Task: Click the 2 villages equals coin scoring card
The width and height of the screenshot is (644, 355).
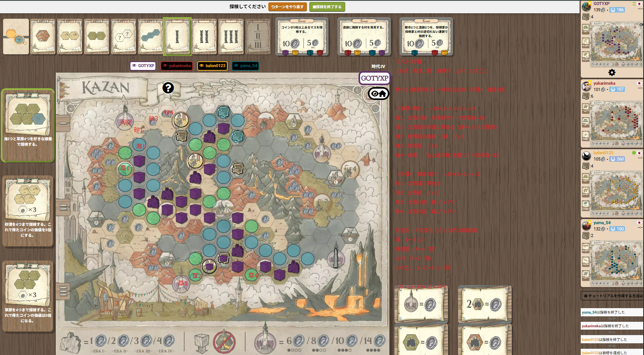Action: [x=485, y=304]
